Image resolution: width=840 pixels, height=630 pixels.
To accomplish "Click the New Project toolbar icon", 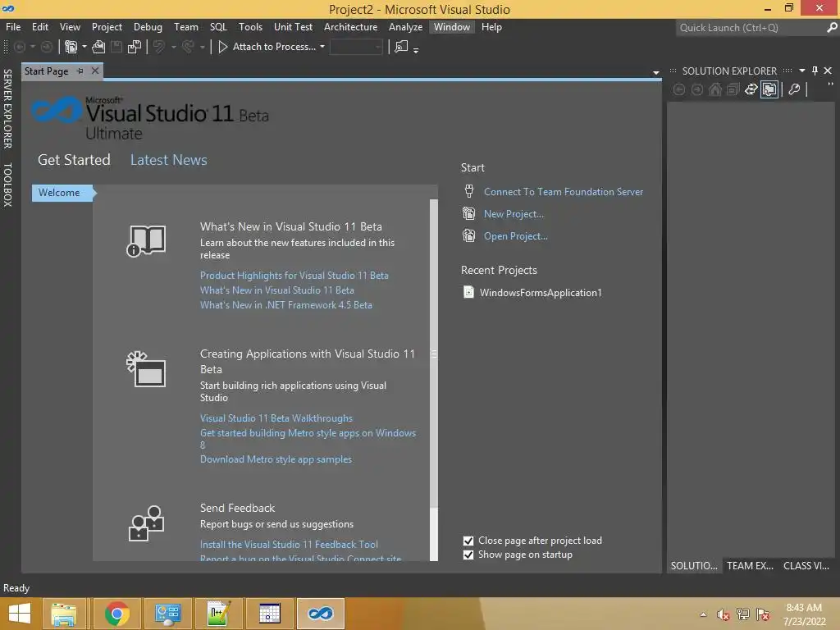I will pyautogui.click(x=71, y=47).
